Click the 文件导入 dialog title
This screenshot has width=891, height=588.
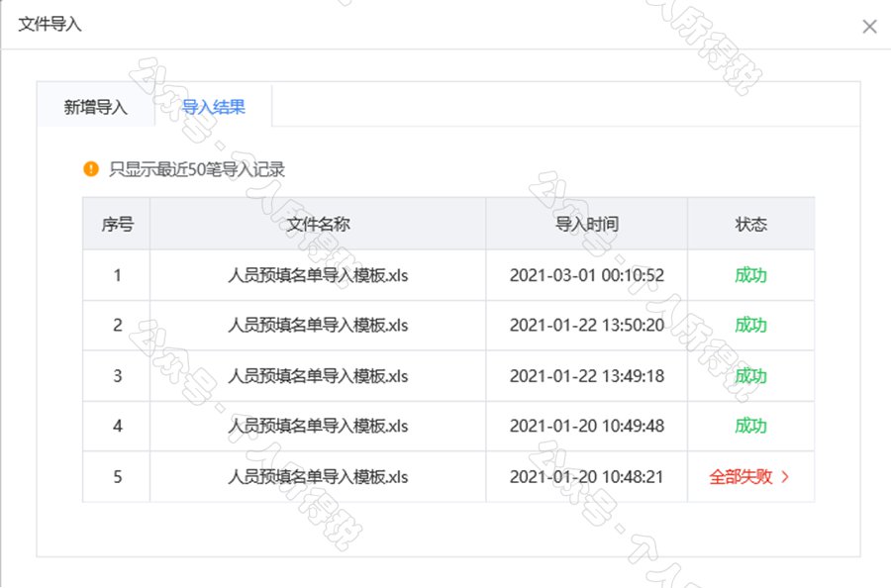coord(50,25)
